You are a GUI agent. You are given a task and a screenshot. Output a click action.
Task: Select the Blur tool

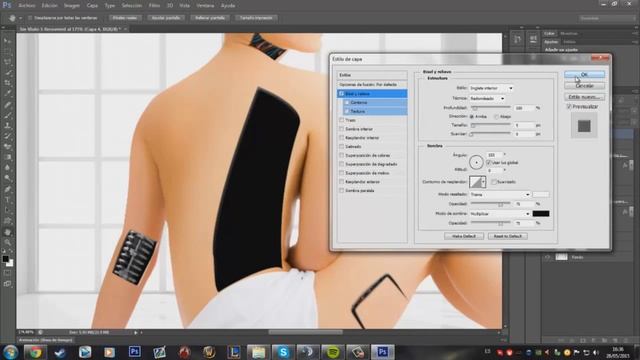(7, 168)
